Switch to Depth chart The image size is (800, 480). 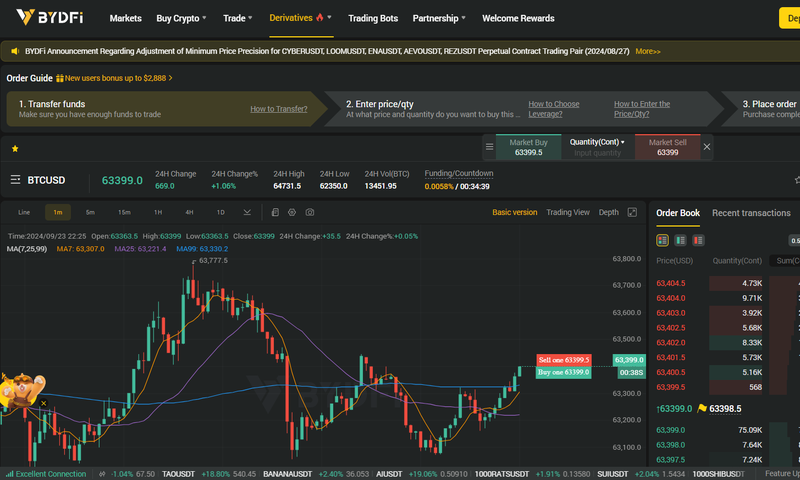[x=608, y=212]
